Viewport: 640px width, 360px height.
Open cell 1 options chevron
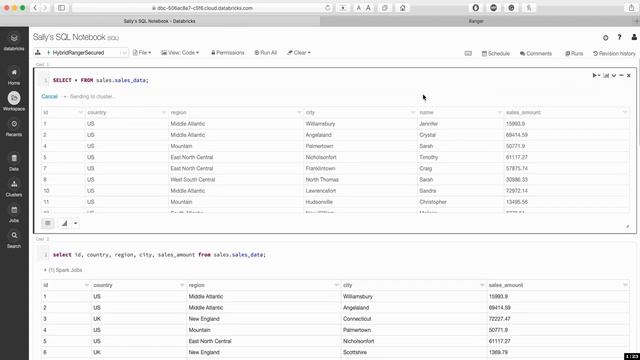tap(614, 76)
